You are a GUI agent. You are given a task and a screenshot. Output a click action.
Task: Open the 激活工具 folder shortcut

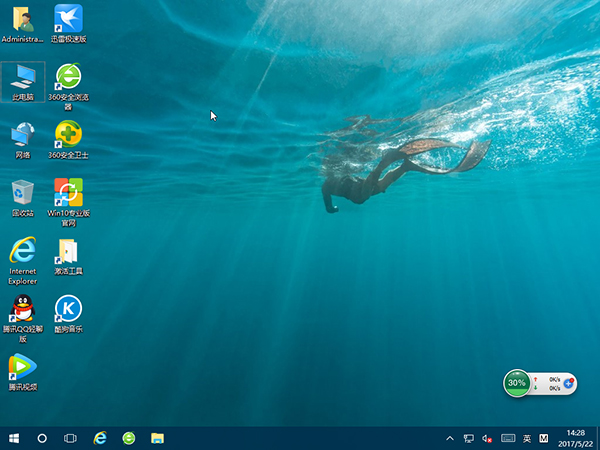[x=68, y=251]
